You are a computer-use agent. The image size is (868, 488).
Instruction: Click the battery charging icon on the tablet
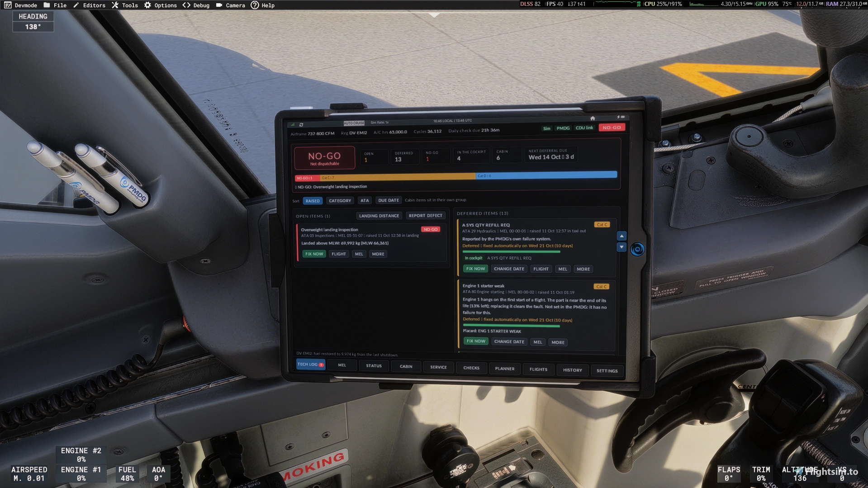coord(621,117)
